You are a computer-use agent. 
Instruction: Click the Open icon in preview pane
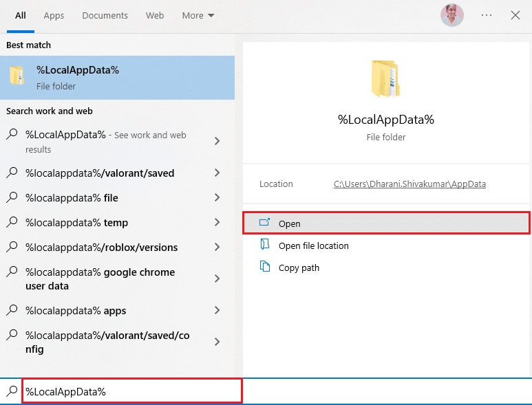point(265,222)
